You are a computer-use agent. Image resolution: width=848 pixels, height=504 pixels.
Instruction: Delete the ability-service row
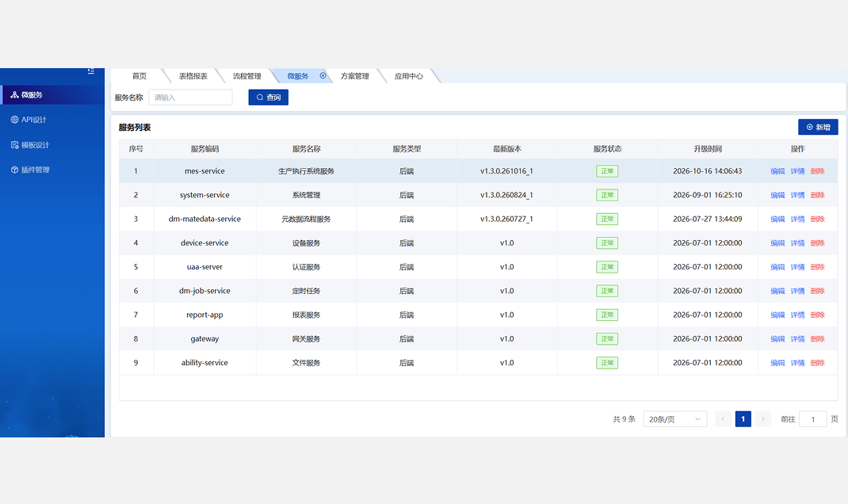tap(818, 363)
